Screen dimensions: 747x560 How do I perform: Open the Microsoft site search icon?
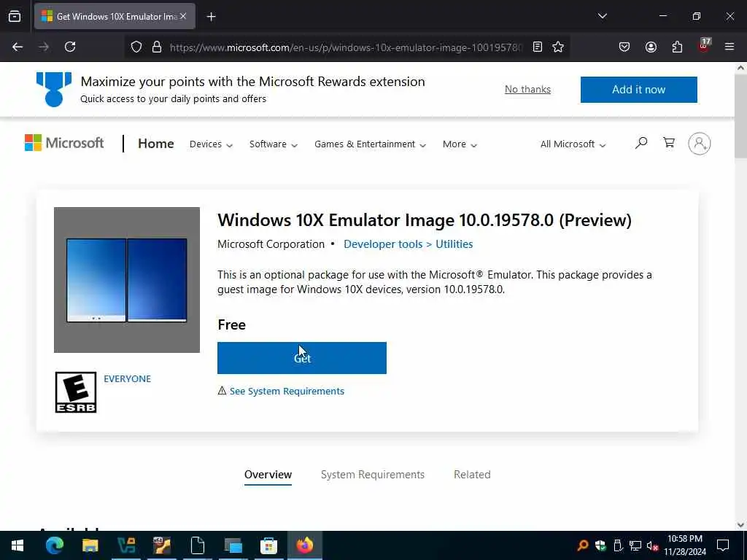tap(641, 142)
